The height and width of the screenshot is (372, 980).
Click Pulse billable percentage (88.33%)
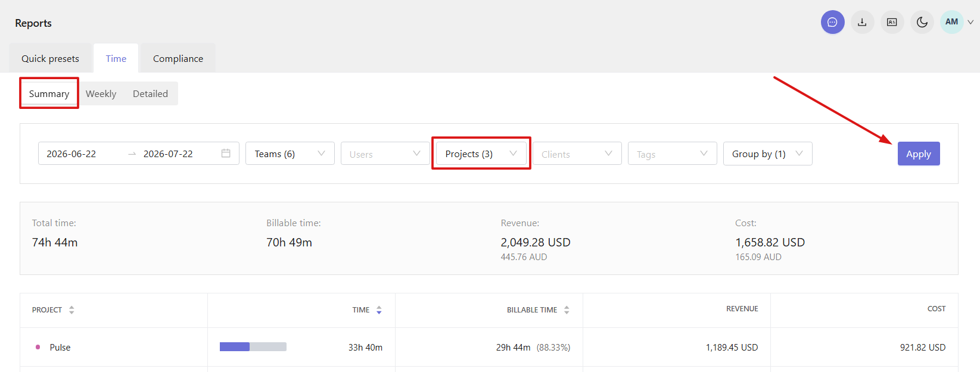pos(553,347)
